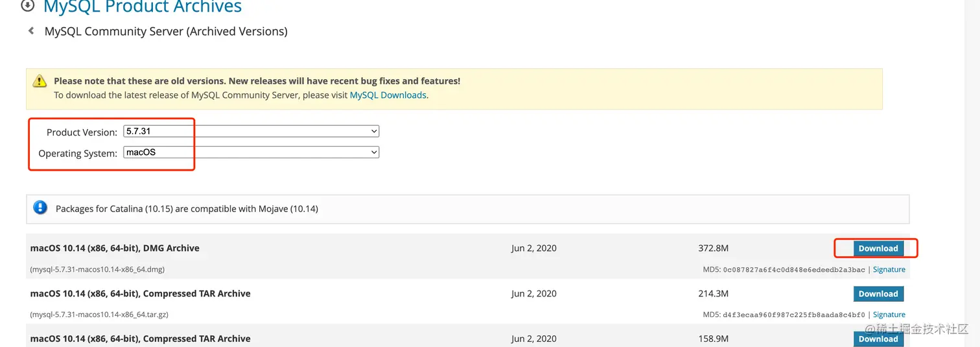Click the mysql-5.7.31-macos10.14-x86_64.tar.gz filename
This screenshot has height=347, width=980.
coord(99,315)
